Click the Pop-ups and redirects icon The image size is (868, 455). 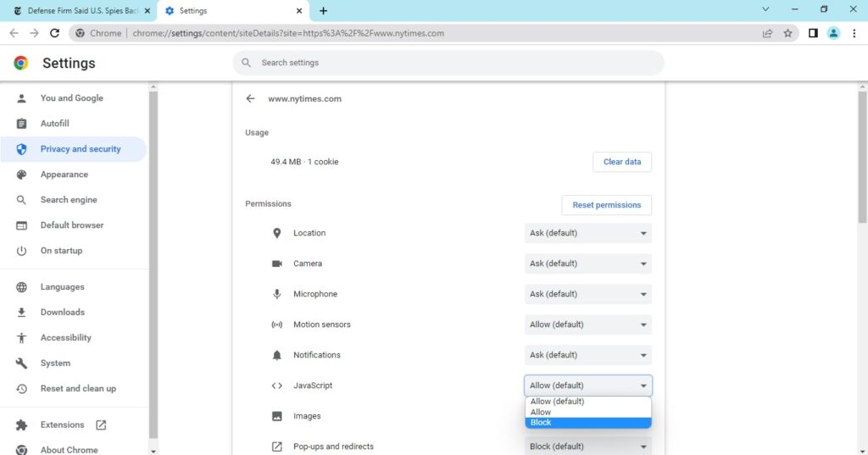(277, 447)
